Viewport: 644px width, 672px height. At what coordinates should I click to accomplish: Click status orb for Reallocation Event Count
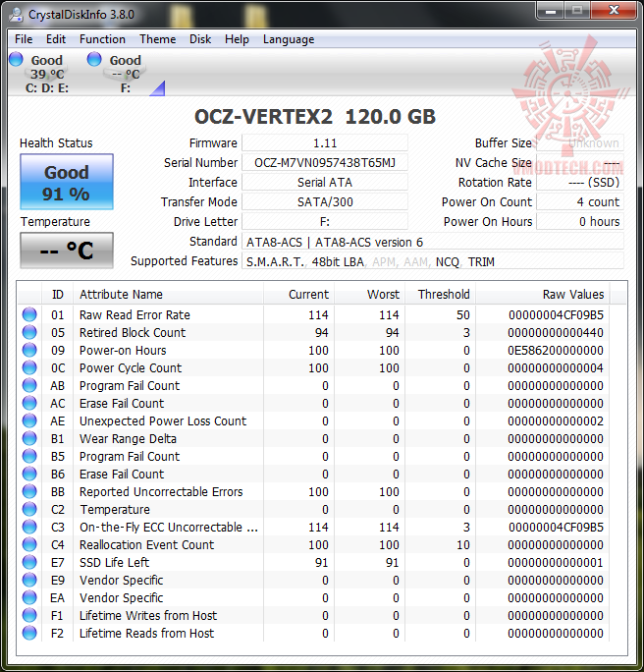(x=29, y=544)
